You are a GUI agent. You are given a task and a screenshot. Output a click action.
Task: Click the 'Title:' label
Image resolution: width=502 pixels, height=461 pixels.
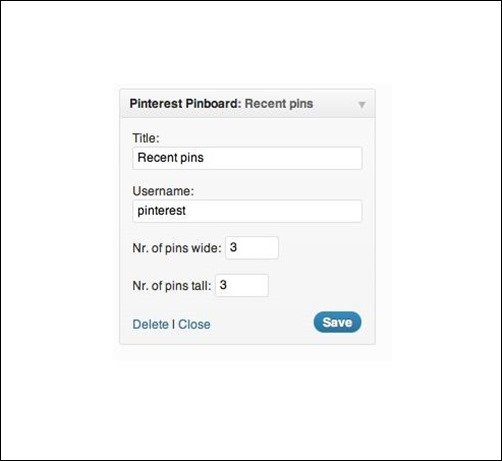(146, 138)
